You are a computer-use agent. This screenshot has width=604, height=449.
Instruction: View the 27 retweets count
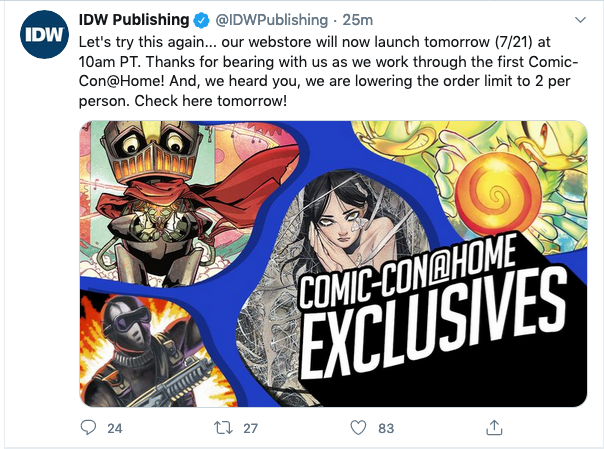[250, 429]
